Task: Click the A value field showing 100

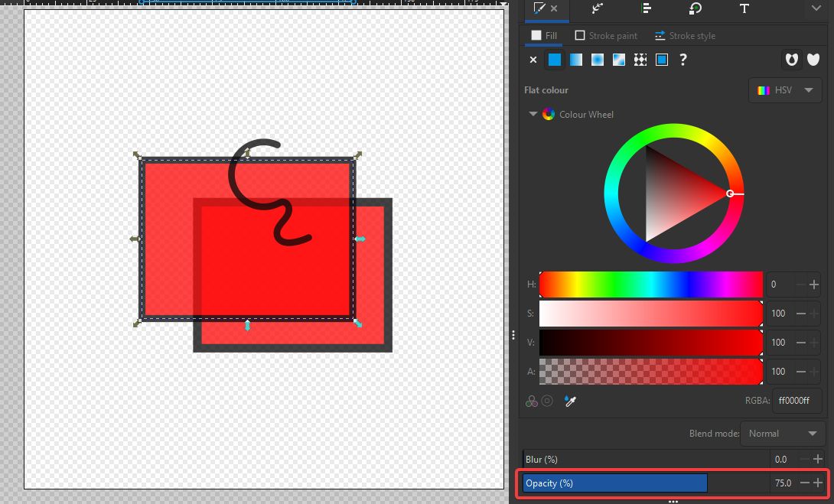Action: click(780, 372)
